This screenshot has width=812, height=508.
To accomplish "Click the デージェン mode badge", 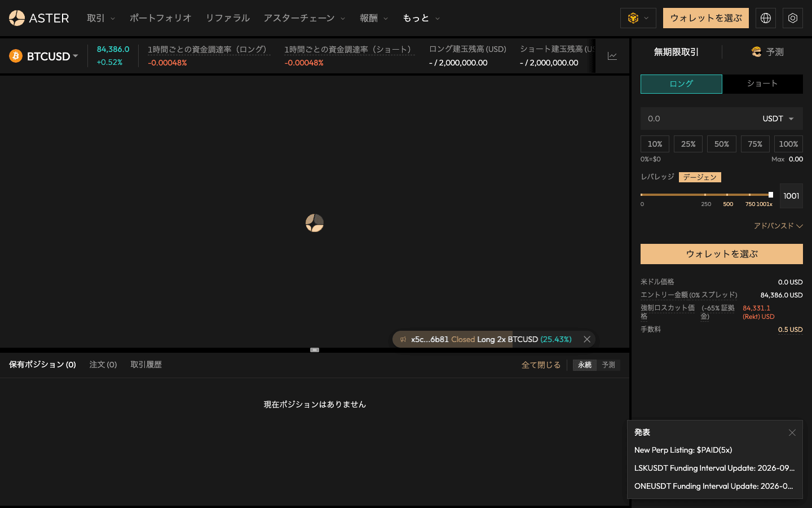I will (700, 177).
